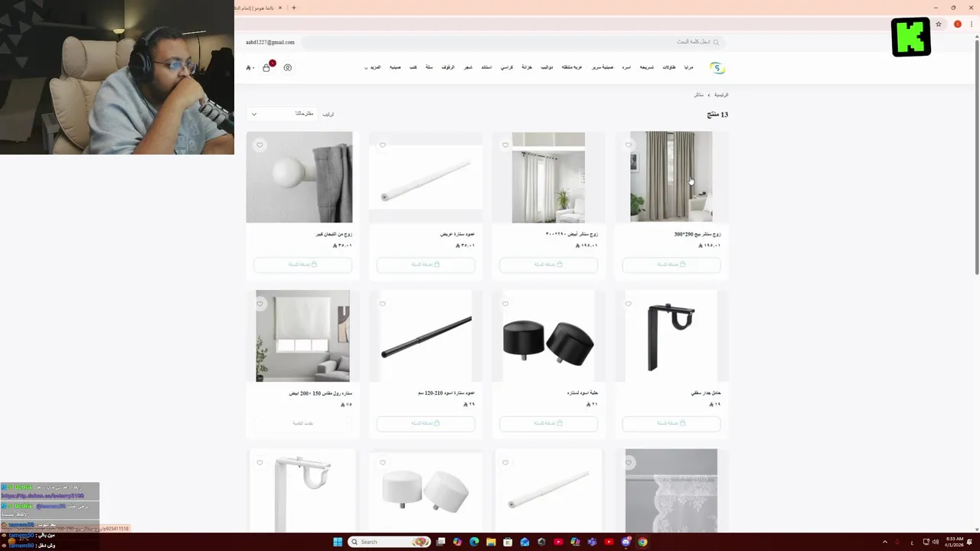The image size is (980, 551).
Task: Open the white roller blind product image
Action: (302, 336)
